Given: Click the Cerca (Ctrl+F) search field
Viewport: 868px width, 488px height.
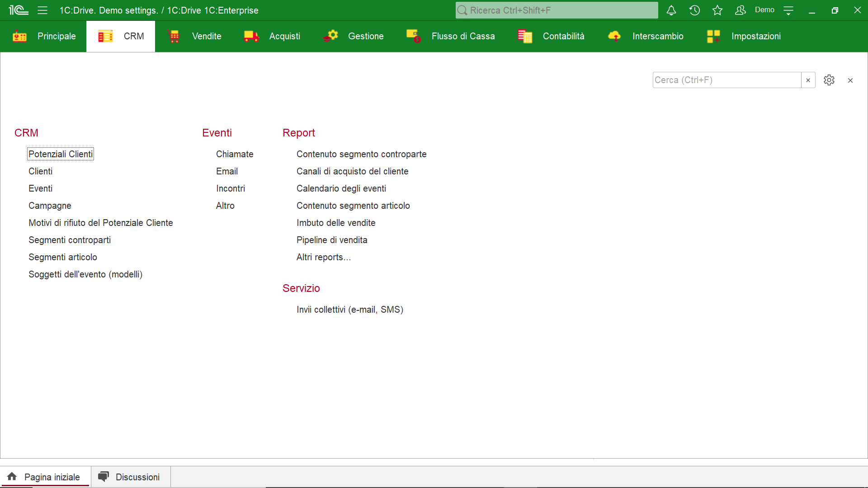Looking at the screenshot, I should (727, 80).
